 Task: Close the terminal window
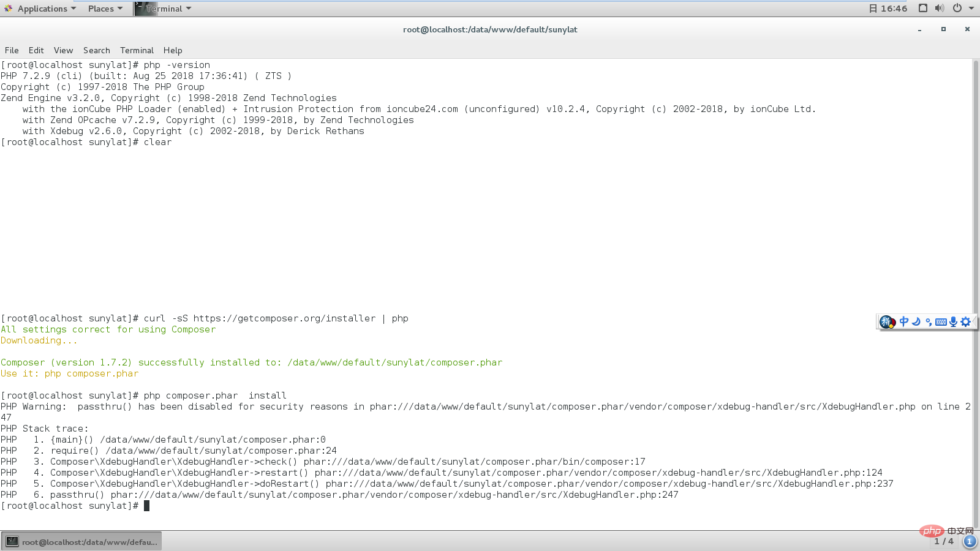(967, 29)
